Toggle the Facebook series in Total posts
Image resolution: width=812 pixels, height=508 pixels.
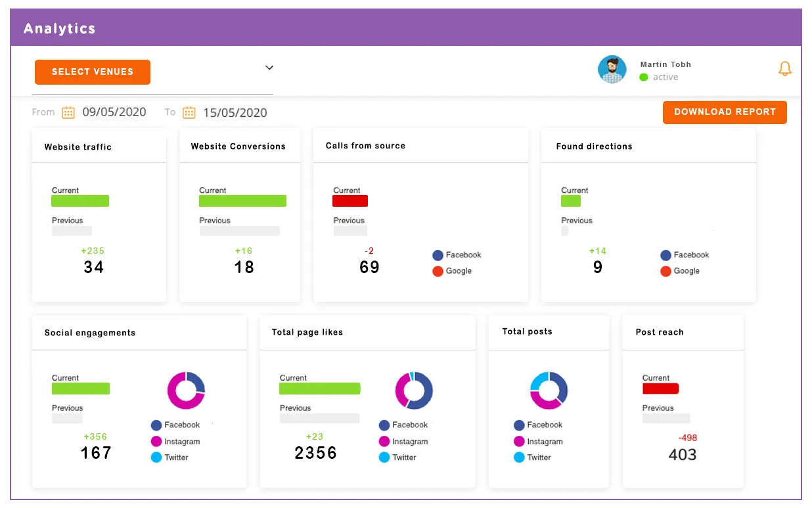(x=519, y=425)
